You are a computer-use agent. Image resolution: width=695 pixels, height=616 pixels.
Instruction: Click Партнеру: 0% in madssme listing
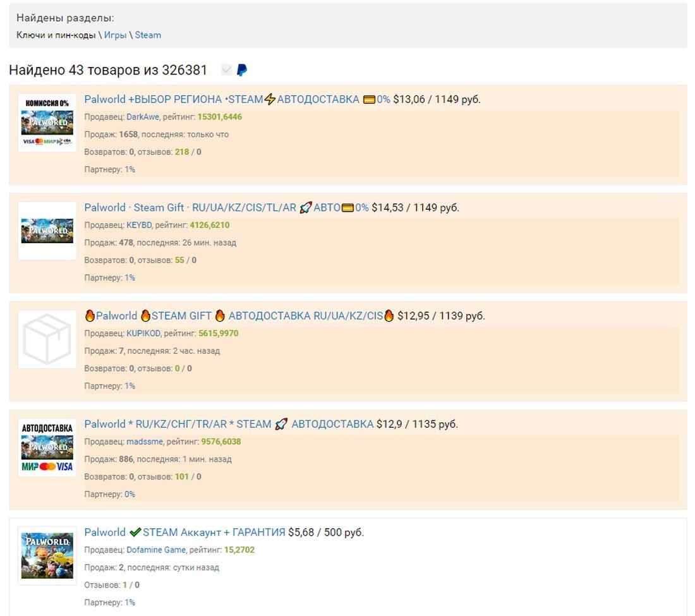tap(109, 494)
